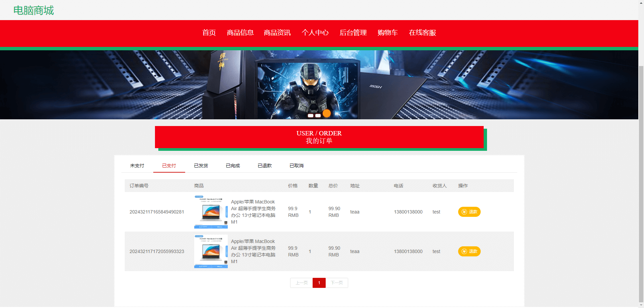
Task: Switch to the 未支付 orders tab
Action: 137,166
